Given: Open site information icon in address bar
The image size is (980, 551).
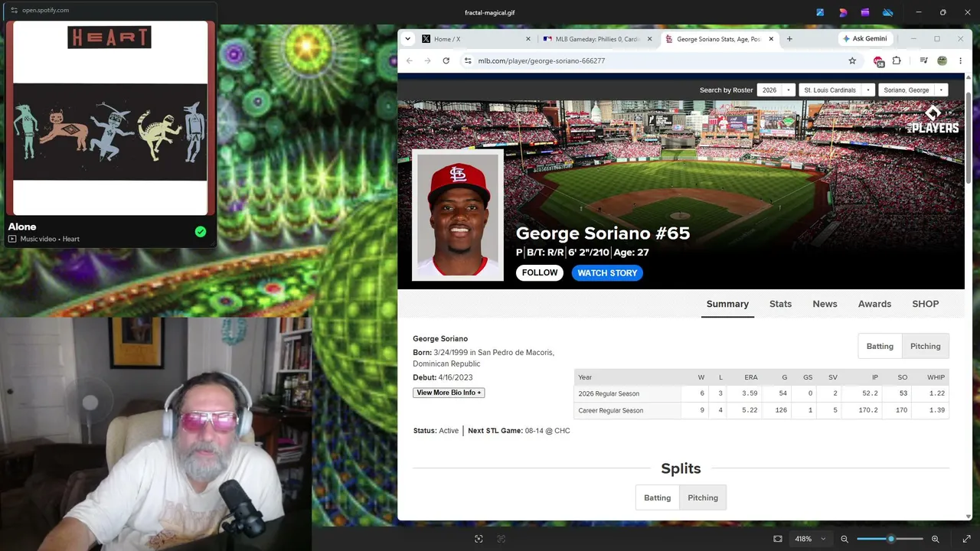Looking at the screenshot, I should [x=468, y=60].
